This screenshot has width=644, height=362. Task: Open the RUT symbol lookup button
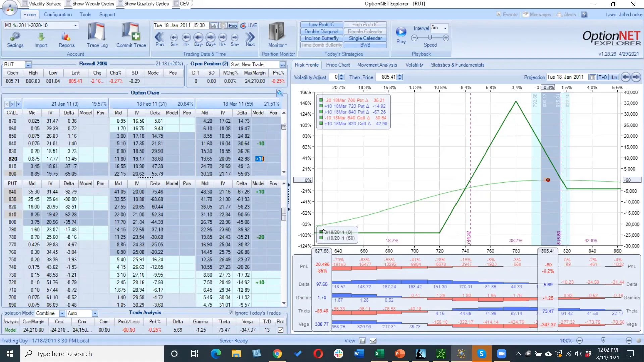click(x=29, y=64)
